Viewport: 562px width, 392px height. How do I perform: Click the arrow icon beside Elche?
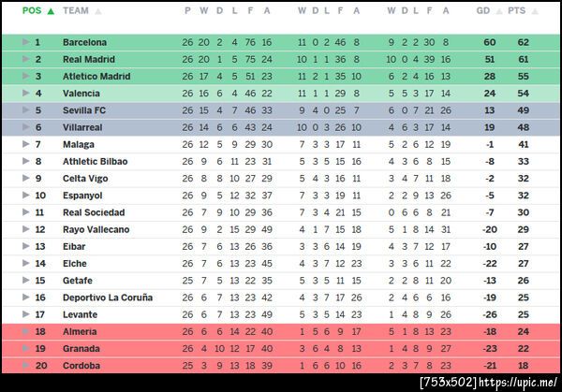[25, 263]
